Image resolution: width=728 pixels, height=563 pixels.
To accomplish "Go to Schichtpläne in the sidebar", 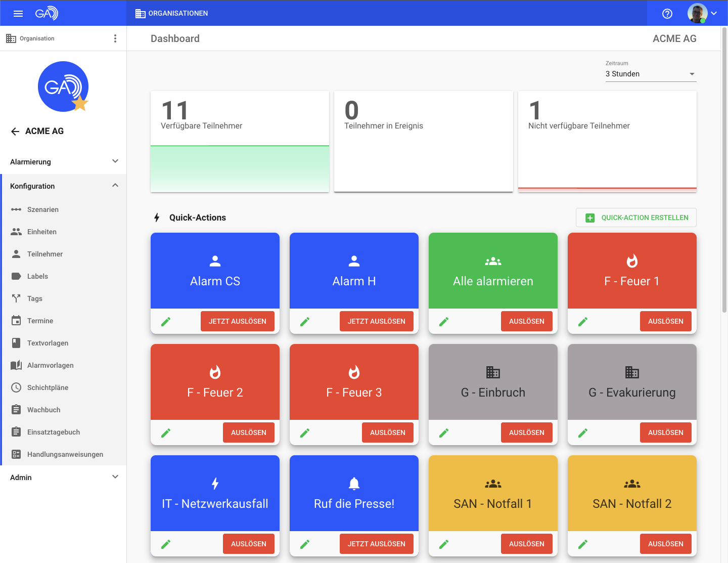I will (x=48, y=387).
